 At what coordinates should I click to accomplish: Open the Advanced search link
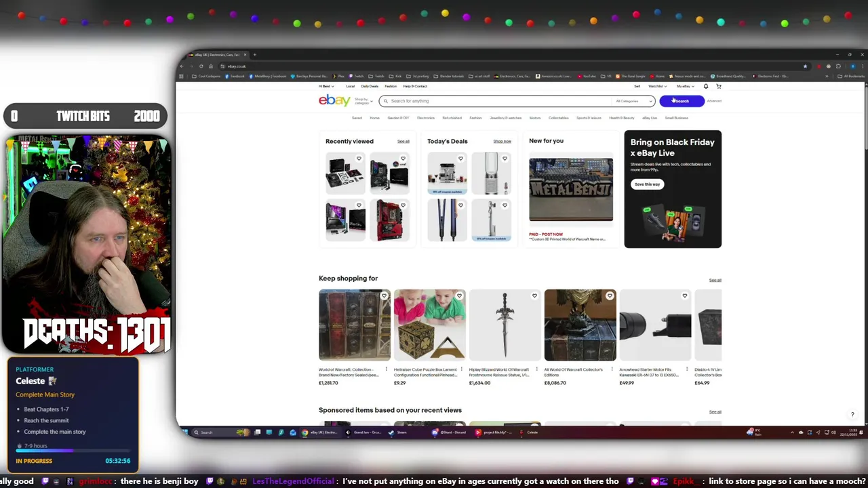pyautogui.click(x=714, y=101)
